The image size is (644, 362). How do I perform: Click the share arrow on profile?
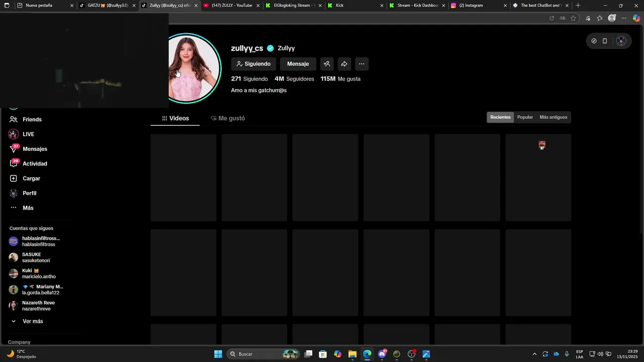344,64
